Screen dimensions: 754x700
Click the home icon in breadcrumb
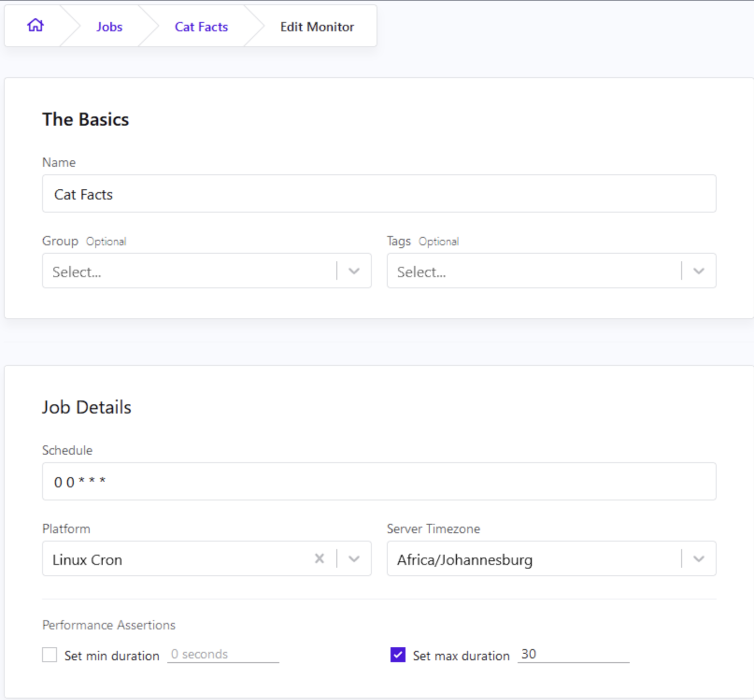click(36, 25)
